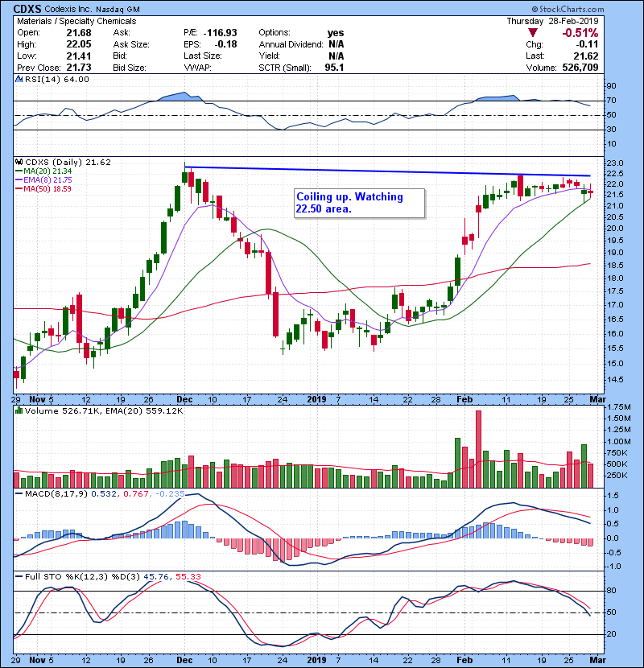Click the red down-triangle change indicator
This screenshot has width=644, height=668.
pyautogui.click(x=532, y=33)
